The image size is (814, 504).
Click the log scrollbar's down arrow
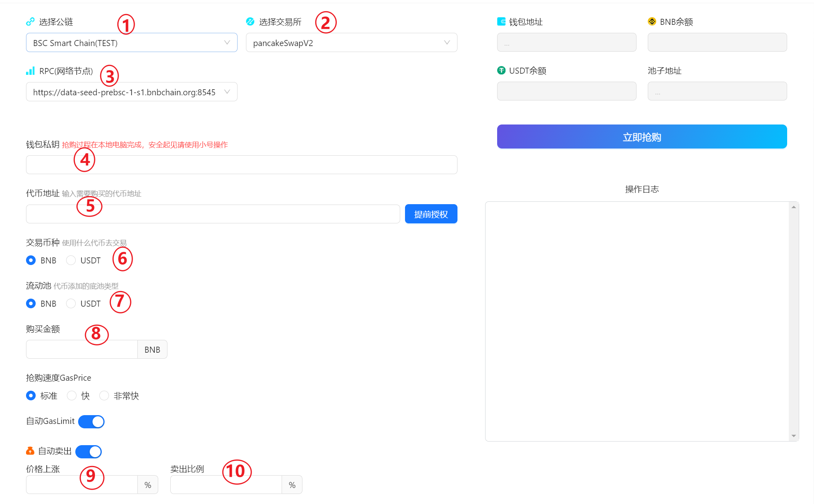pyautogui.click(x=793, y=436)
